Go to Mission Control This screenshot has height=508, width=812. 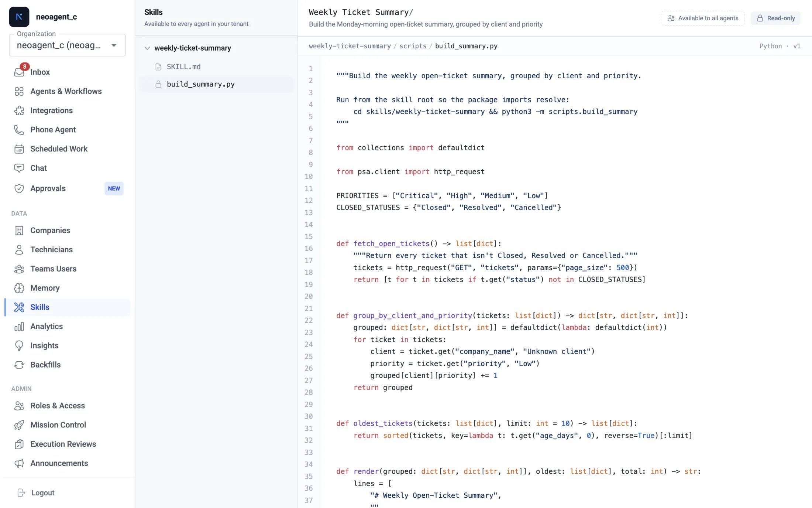tap(67, 425)
